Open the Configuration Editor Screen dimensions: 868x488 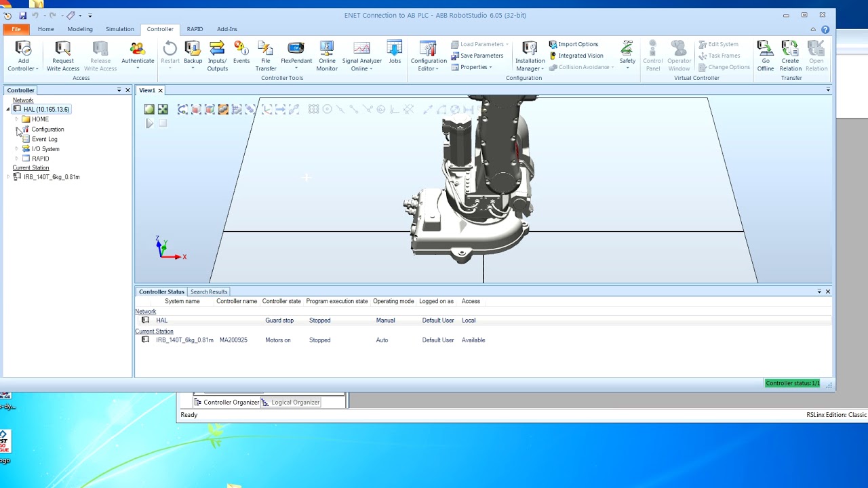pos(429,56)
